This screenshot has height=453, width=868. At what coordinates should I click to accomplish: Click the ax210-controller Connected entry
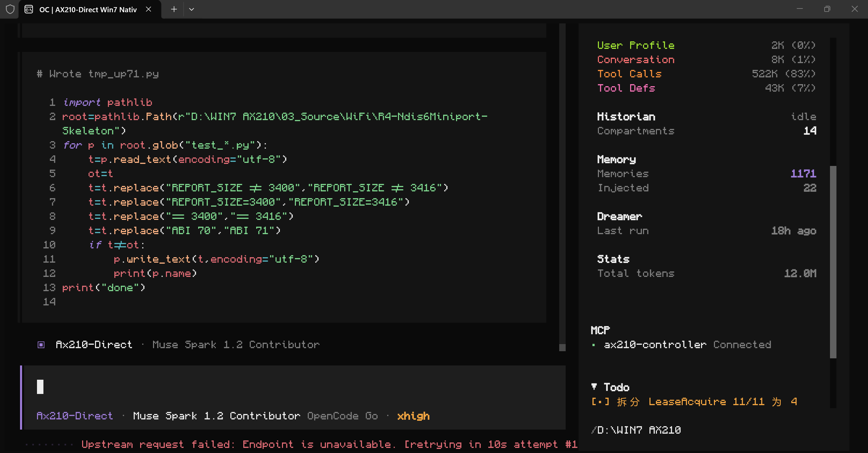[687, 344]
